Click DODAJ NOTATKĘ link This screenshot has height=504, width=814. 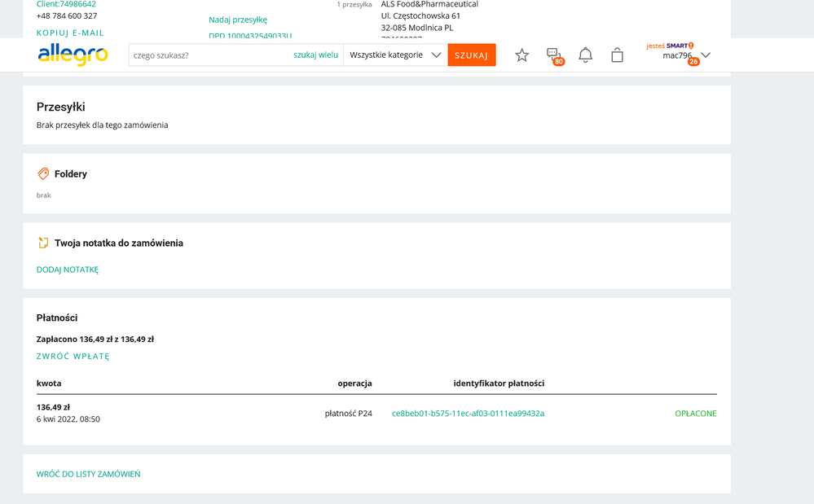68,270
